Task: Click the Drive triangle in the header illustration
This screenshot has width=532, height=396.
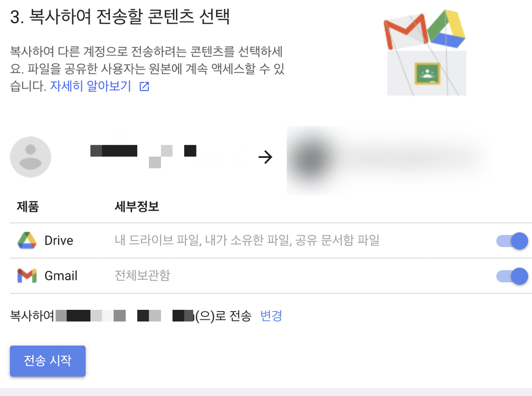Action: click(x=447, y=30)
